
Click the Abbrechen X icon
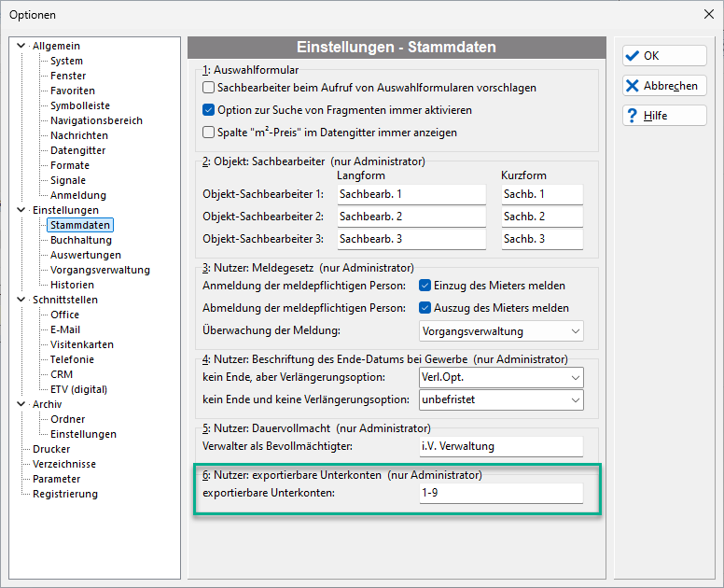coord(633,86)
